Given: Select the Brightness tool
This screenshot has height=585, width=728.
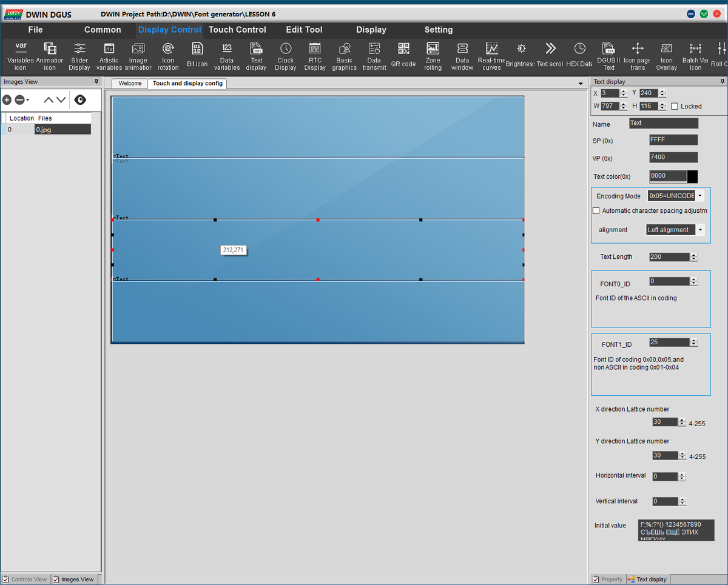Looking at the screenshot, I should pos(521,55).
